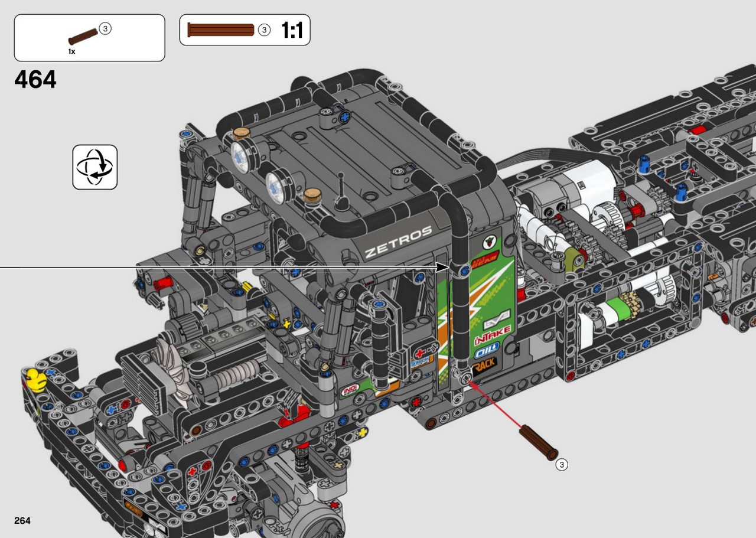The height and width of the screenshot is (538, 756).
Task: Click the raspberry logo atop the green sticker
Action: (x=488, y=243)
